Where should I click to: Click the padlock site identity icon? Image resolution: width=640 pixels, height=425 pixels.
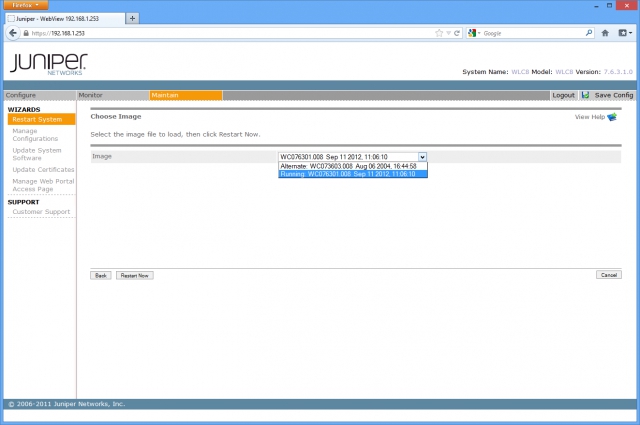point(26,33)
